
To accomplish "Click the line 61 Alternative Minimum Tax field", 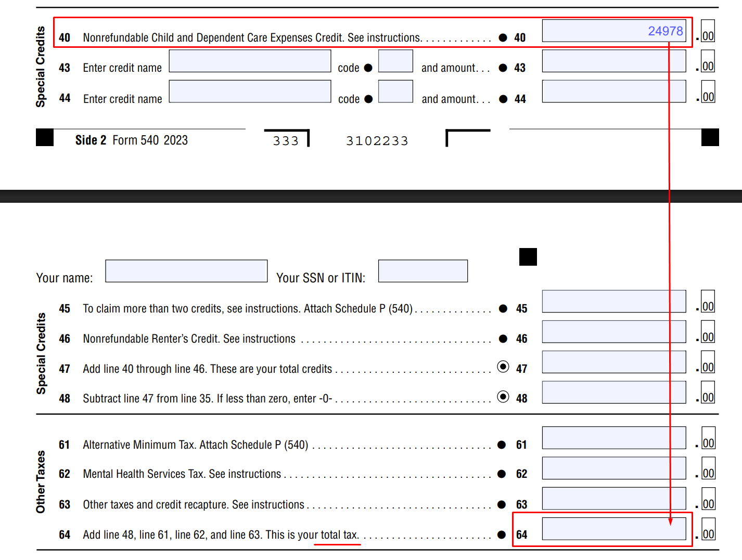I will 614,438.
